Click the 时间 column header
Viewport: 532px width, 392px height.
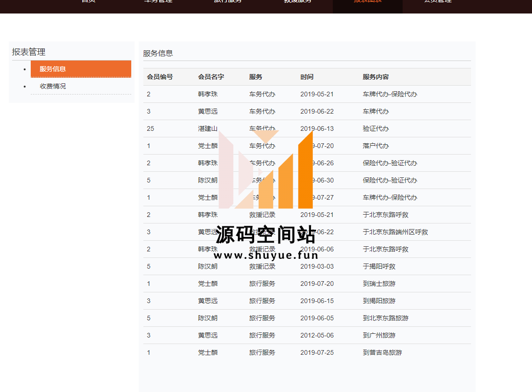pyautogui.click(x=307, y=77)
